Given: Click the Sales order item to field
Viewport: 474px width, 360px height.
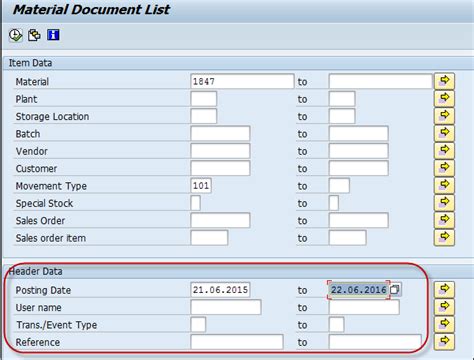Looking at the screenshot, I should [x=348, y=238].
